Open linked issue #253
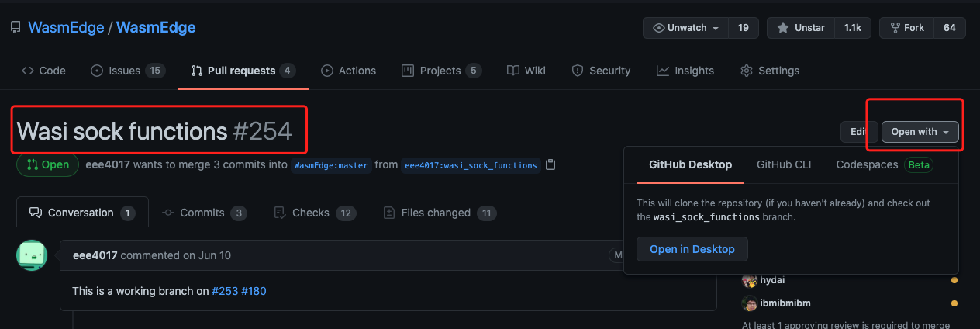Screen dimensions: 980x329 pyautogui.click(x=225, y=291)
